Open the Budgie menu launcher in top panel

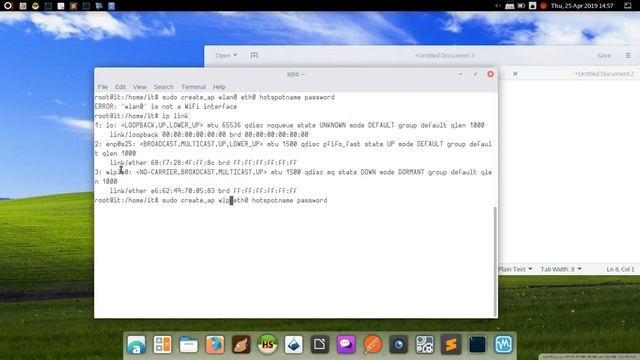click(x=8, y=6)
